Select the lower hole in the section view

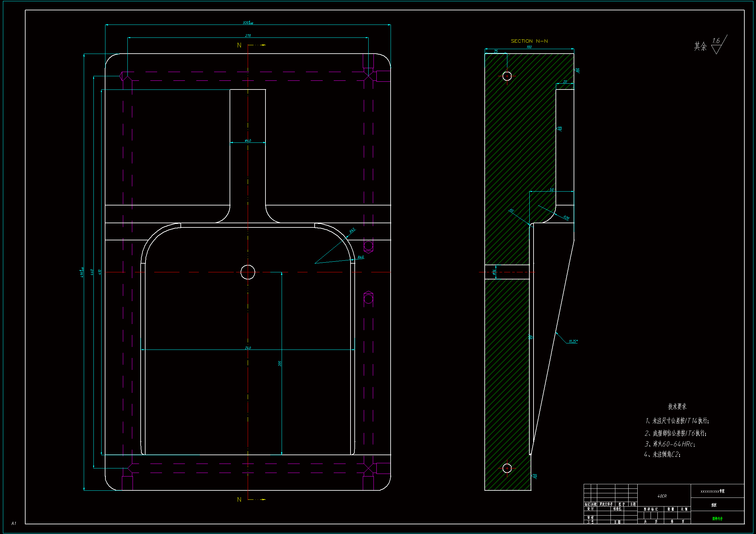point(507,468)
